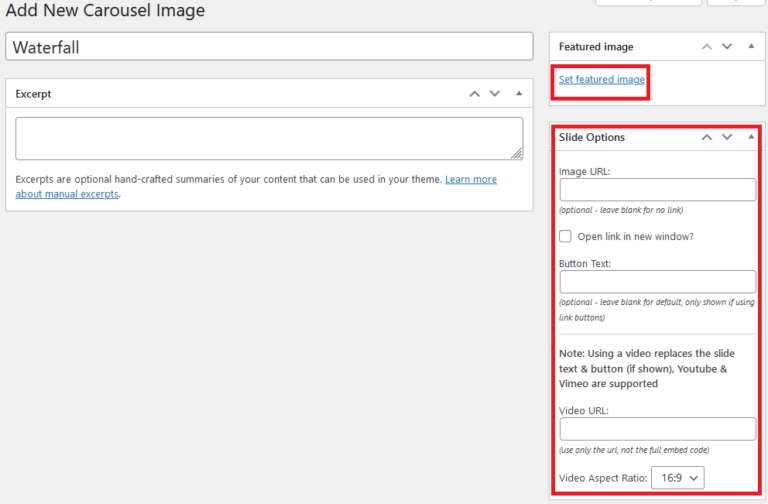
Task: Select the Button Text input box
Action: pos(657,282)
